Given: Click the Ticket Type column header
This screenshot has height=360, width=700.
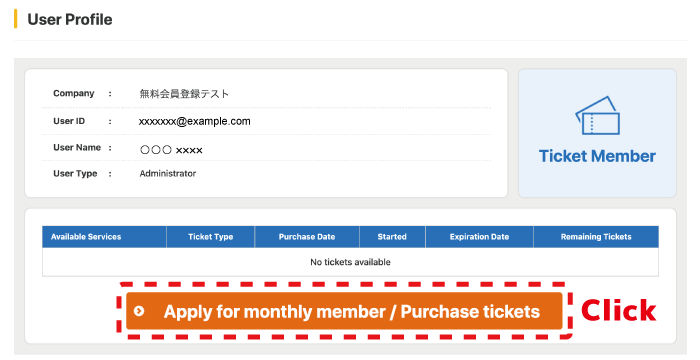Looking at the screenshot, I should pyautogui.click(x=211, y=237).
